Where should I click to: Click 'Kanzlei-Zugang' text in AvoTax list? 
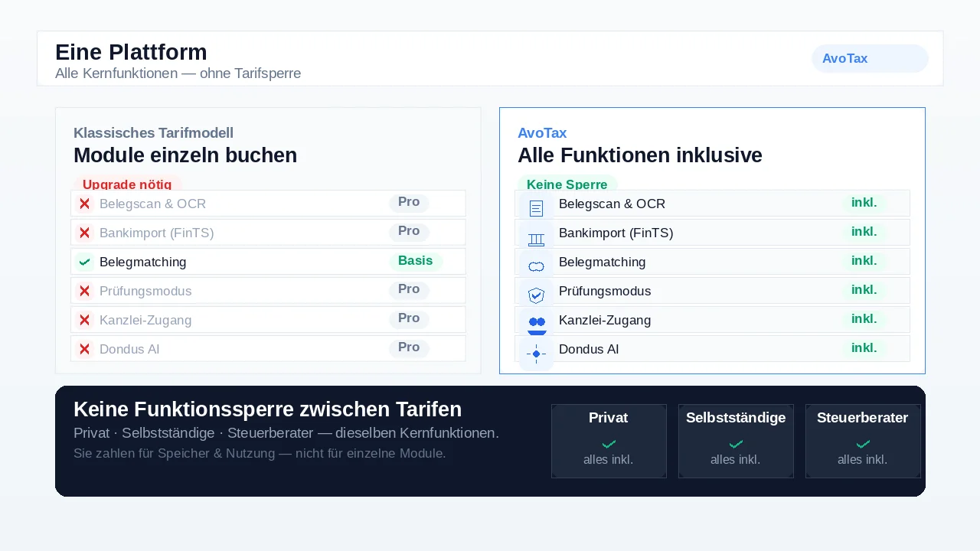click(x=605, y=320)
